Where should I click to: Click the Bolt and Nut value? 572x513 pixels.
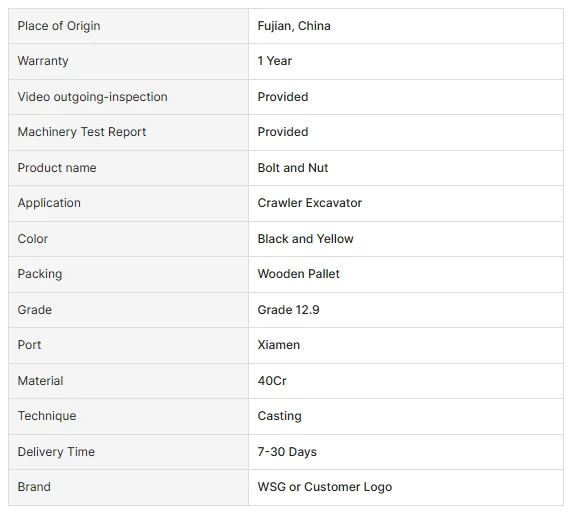[x=293, y=167]
